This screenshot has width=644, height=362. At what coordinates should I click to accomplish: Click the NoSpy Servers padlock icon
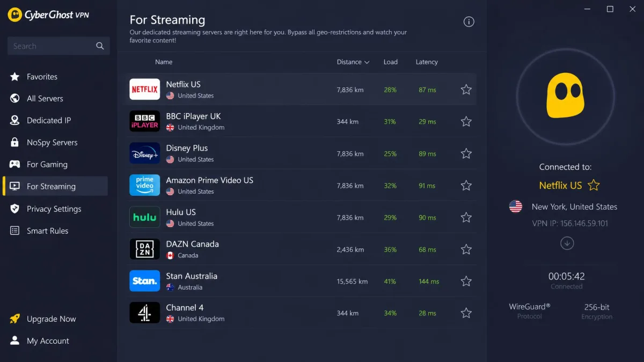(x=15, y=143)
